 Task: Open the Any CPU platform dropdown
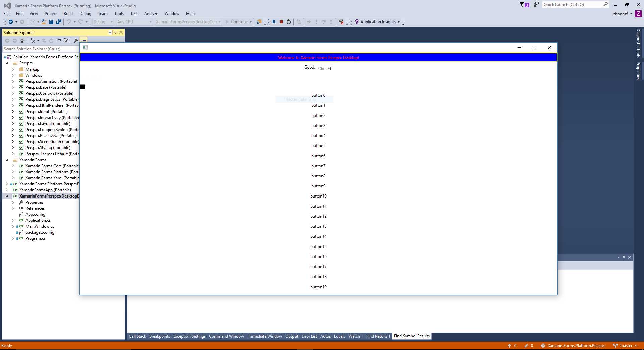(135, 22)
